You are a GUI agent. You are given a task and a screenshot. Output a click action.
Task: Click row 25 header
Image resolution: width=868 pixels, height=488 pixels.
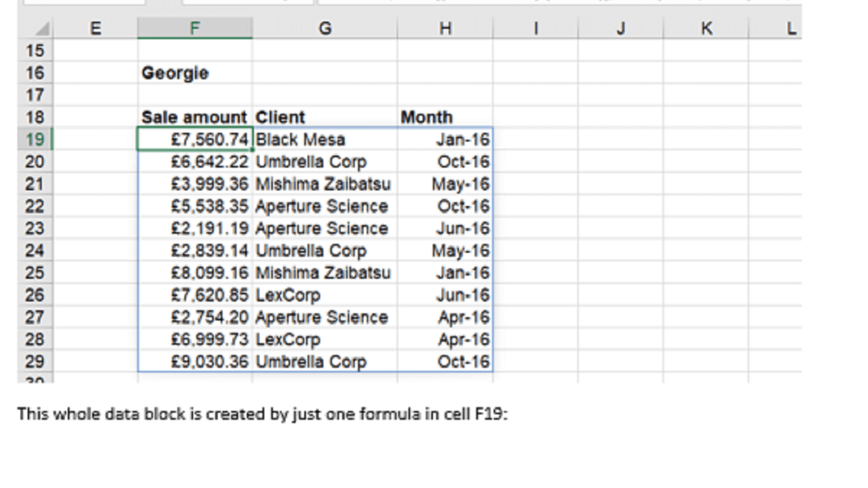click(x=35, y=273)
